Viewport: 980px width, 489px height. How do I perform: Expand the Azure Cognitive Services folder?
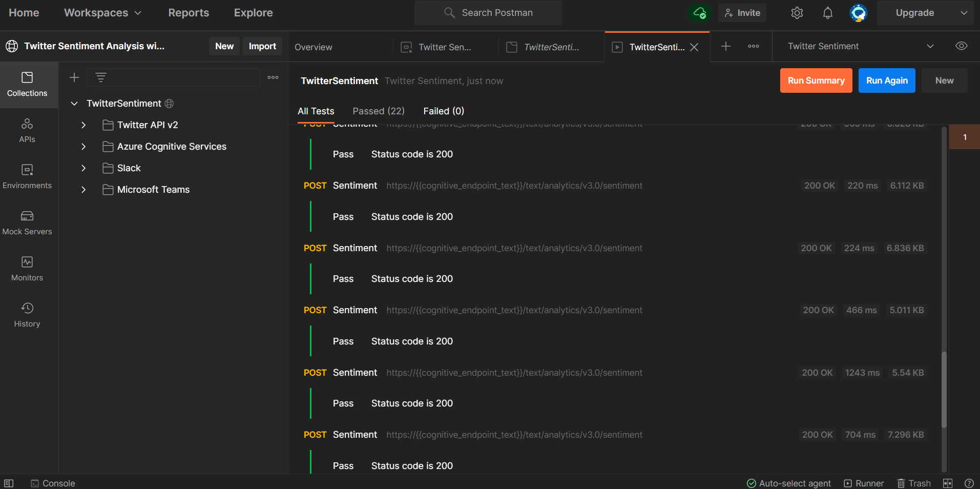(x=84, y=147)
